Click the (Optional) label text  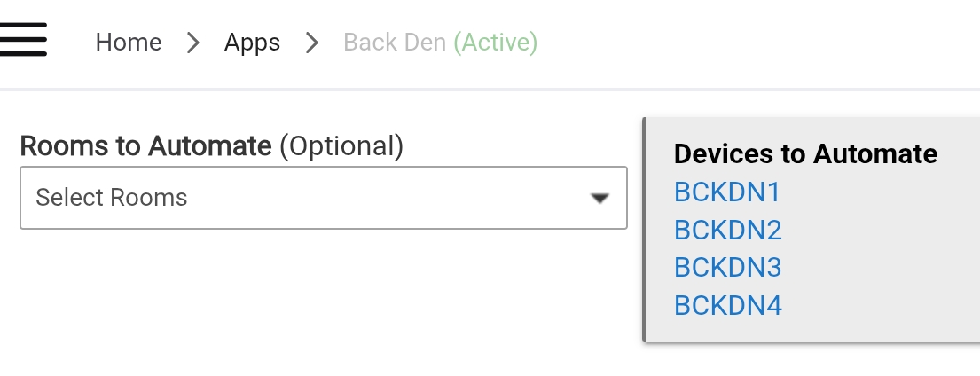pos(341,145)
